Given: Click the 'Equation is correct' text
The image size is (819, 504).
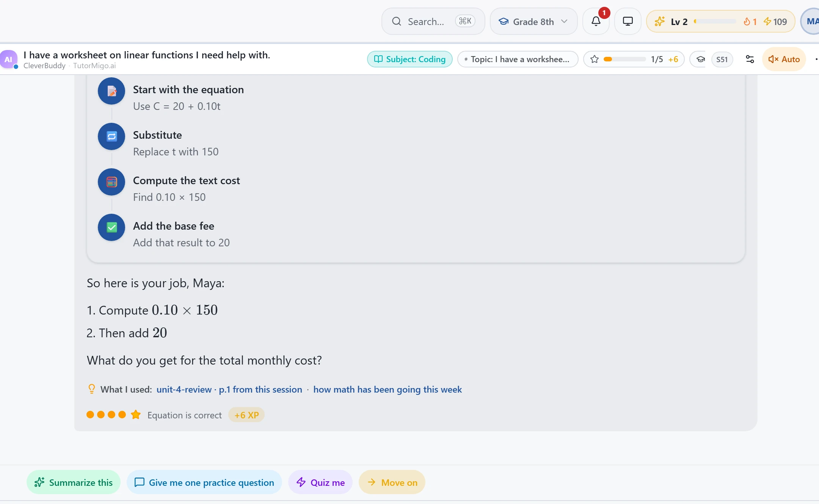Looking at the screenshot, I should [185, 415].
